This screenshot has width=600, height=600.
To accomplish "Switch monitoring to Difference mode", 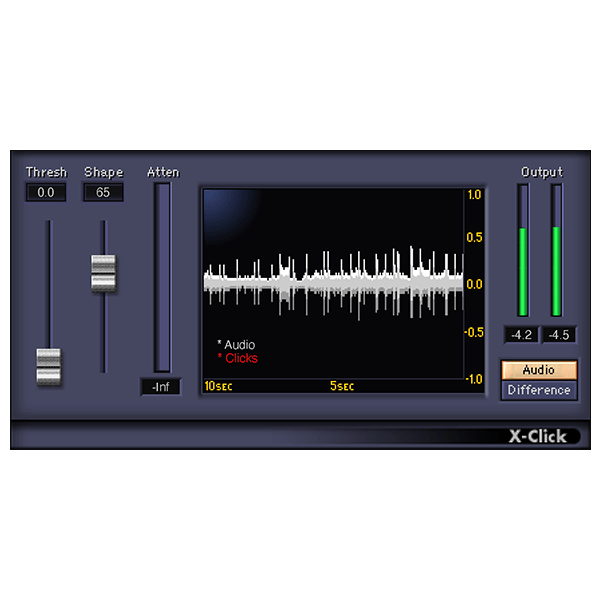I will click(x=539, y=390).
